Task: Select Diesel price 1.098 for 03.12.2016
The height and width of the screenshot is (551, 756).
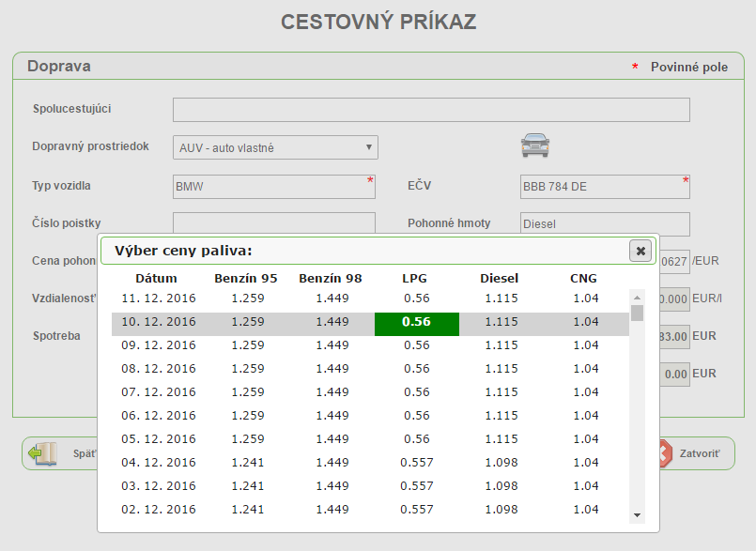Action: click(501, 486)
